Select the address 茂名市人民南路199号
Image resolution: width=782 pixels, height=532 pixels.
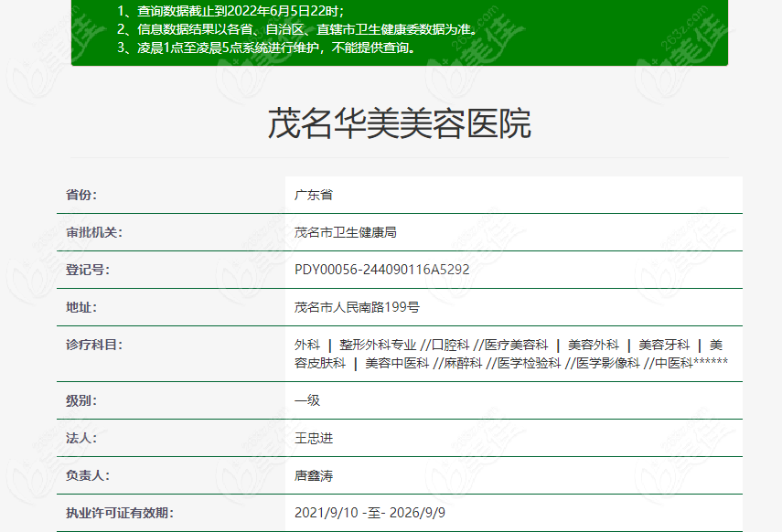tap(357, 307)
